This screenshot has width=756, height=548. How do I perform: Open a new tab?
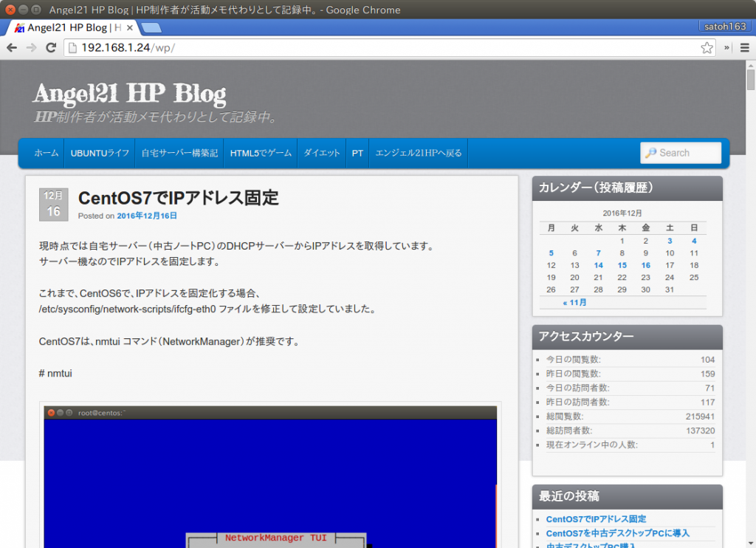[x=151, y=28]
